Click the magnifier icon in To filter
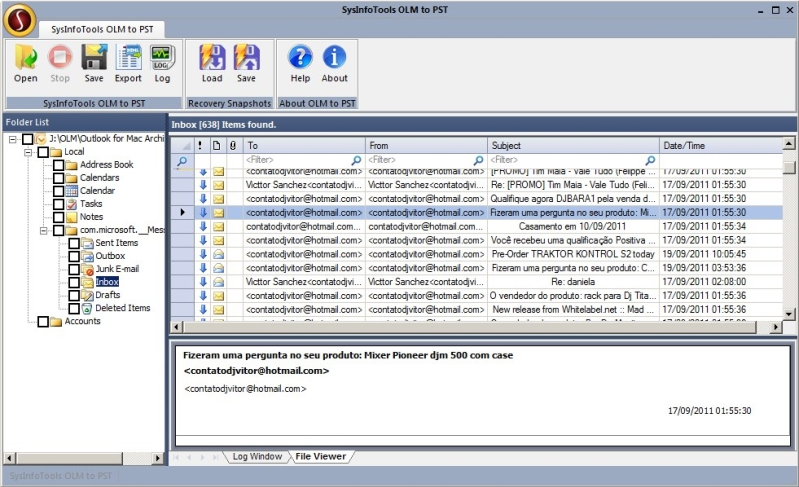The image size is (799, 487). (356, 160)
